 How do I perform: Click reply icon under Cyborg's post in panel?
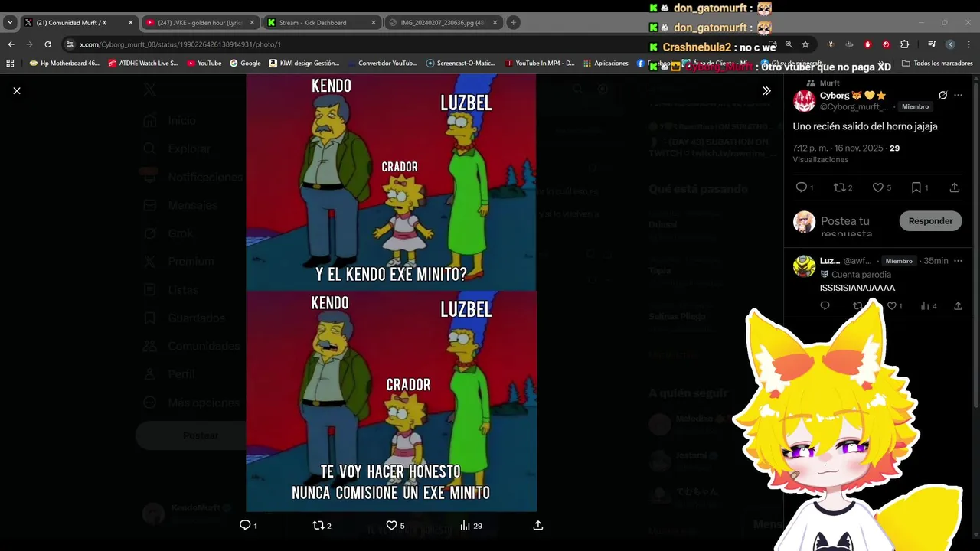pos(801,187)
